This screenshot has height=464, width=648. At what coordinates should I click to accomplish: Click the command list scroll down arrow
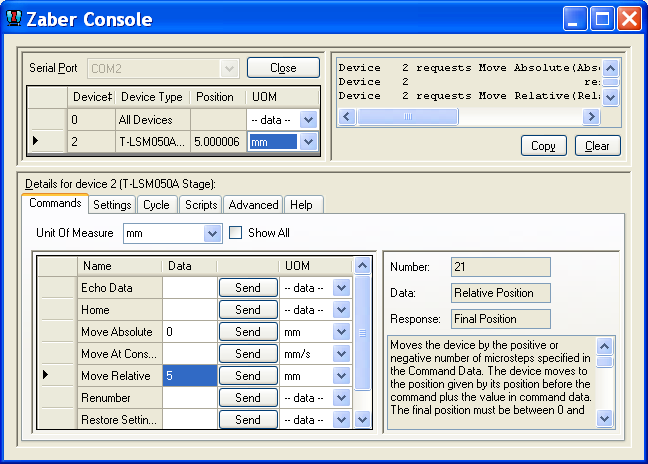click(x=362, y=420)
